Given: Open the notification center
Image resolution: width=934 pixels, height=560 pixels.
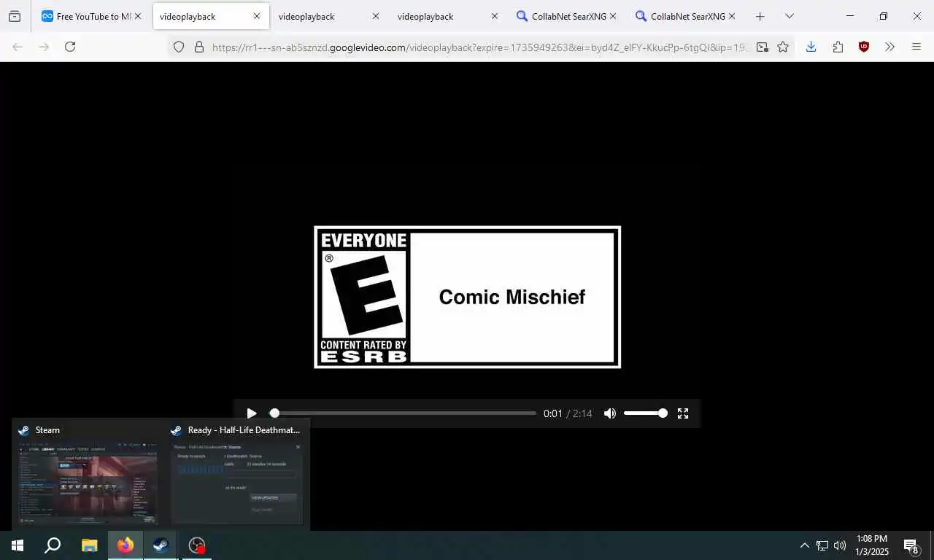Looking at the screenshot, I should [x=911, y=545].
